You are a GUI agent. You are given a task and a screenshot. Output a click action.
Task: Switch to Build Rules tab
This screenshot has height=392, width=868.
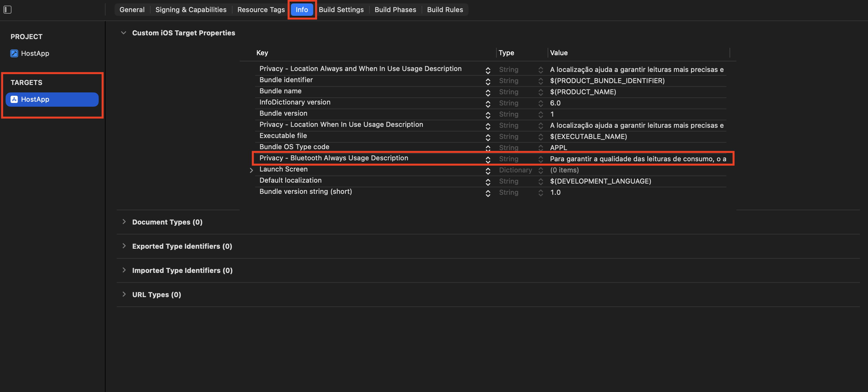445,10
